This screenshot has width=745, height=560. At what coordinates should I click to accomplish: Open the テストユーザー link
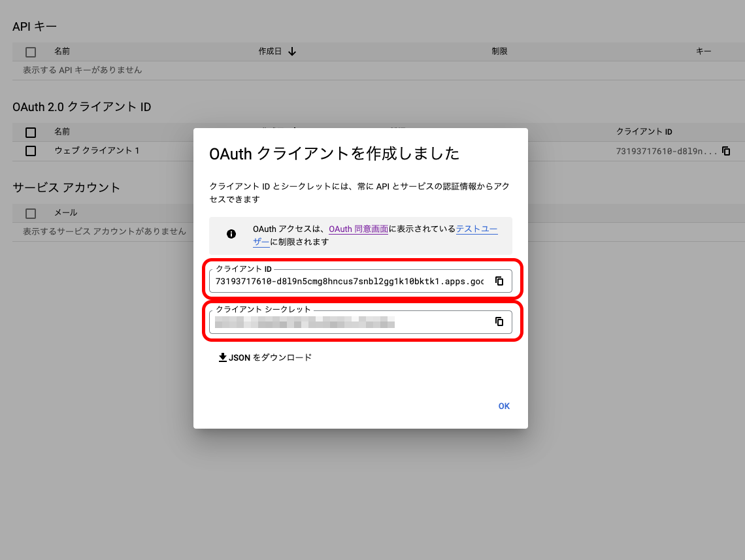pyautogui.click(x=476, y=229)
